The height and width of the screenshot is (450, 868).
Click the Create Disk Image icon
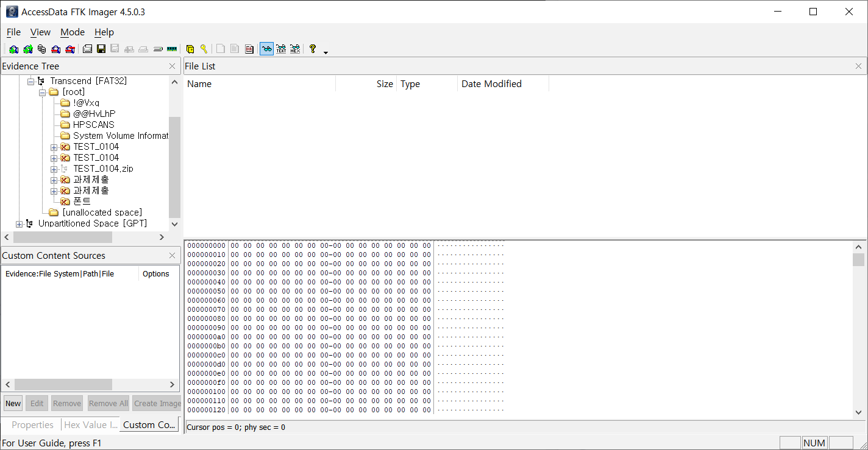pyautogui.click(x=87, y=49)
